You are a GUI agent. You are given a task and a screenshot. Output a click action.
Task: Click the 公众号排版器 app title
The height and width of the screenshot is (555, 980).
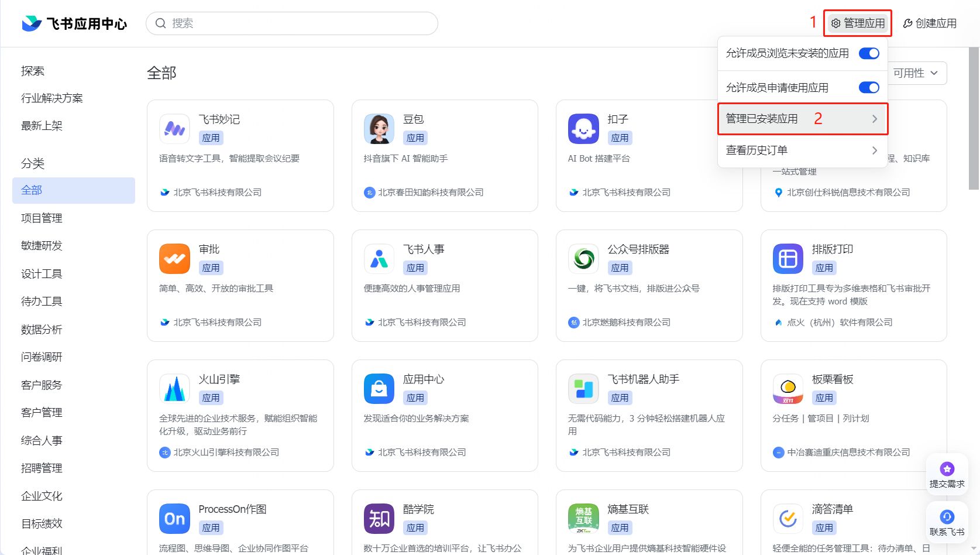(x=638, y=249)
